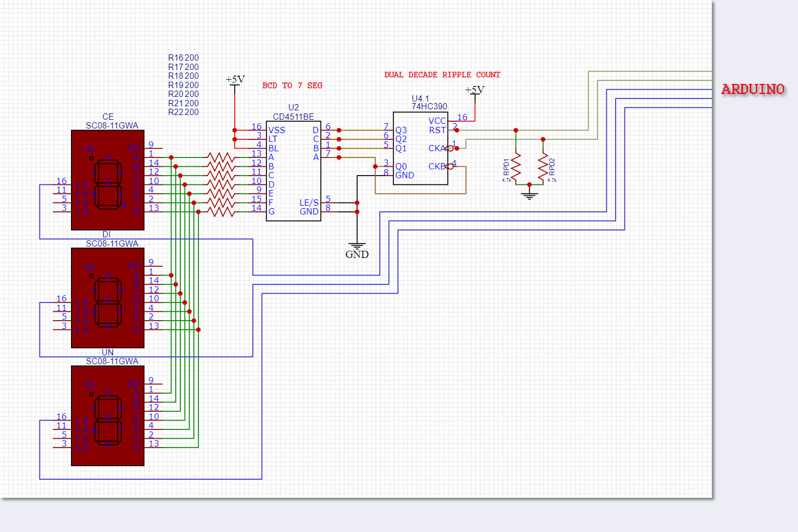Select resistor on CD4511BE output G line

click(x=221, y=211)
